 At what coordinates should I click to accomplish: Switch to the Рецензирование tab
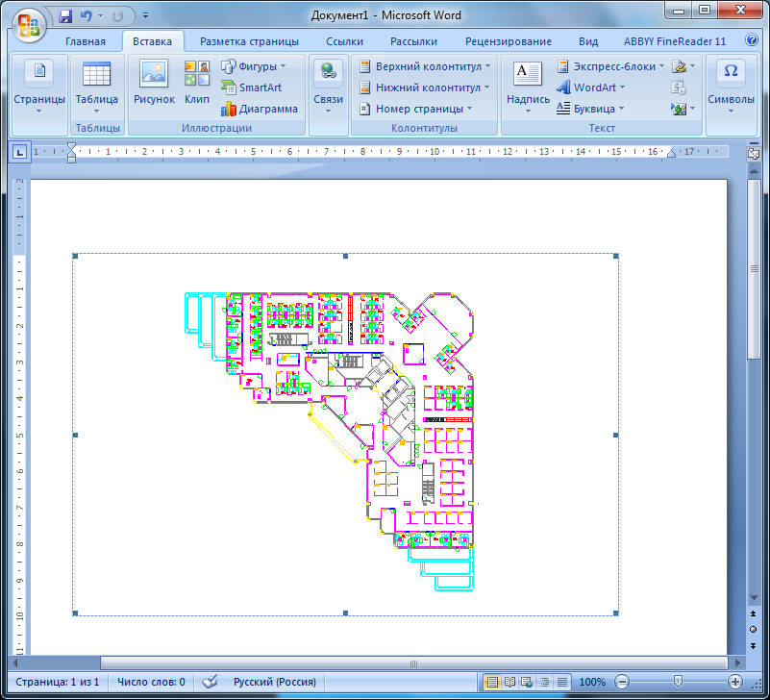pos(508,41)
